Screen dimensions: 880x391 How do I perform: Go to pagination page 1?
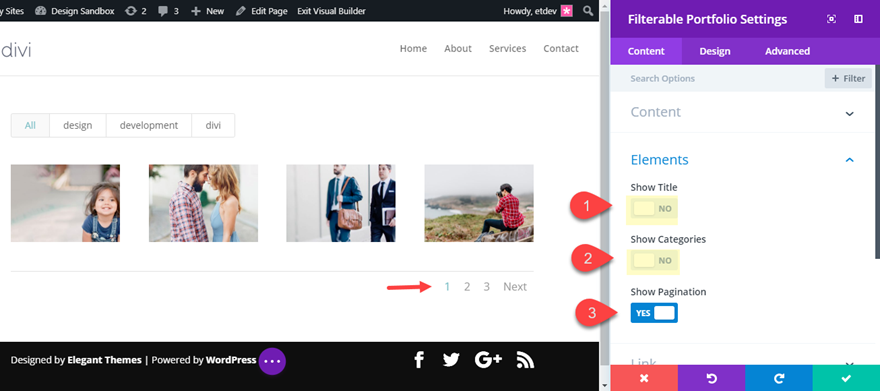tap(447, 287)
